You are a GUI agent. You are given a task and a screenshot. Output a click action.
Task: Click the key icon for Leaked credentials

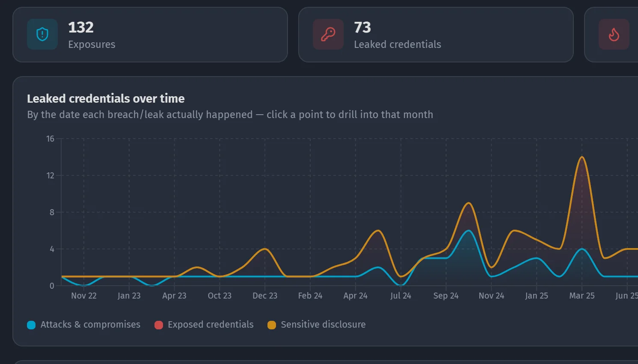click(328, 34)
